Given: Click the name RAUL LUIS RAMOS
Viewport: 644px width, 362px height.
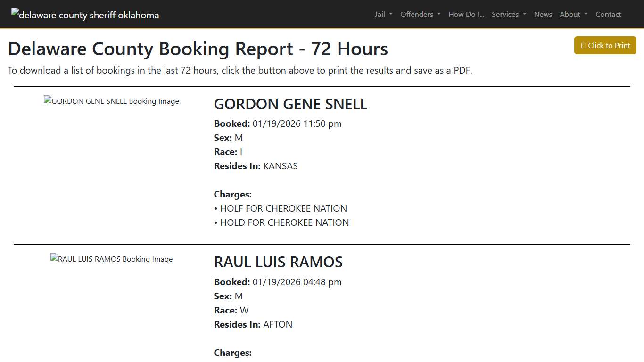Looking at the screenshot, I should point(278,262).
